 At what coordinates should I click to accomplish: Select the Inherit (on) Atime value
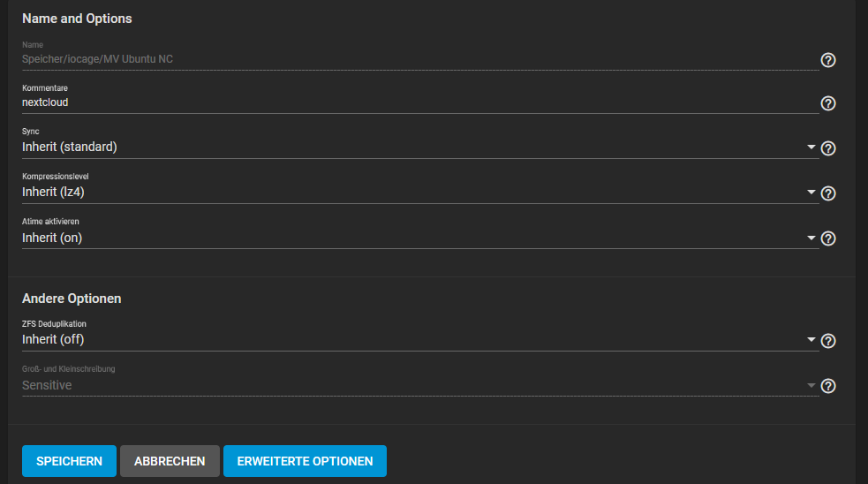click(52, 238)
